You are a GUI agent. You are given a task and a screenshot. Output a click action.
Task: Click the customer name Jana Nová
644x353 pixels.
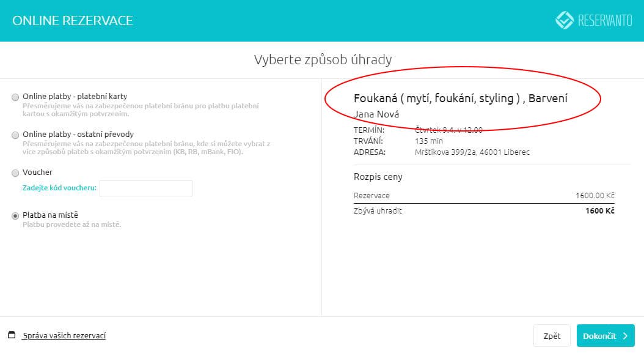point(376,114)
